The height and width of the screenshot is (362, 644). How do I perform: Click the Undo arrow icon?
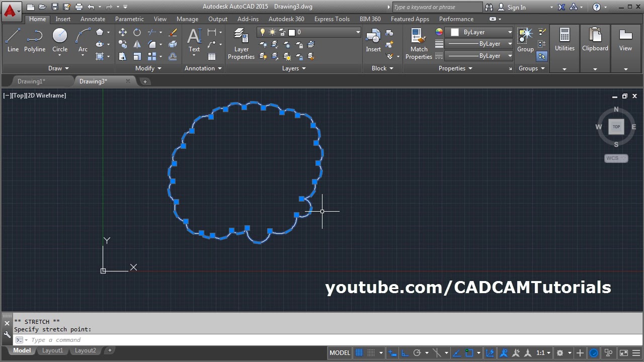click(91, 7)
